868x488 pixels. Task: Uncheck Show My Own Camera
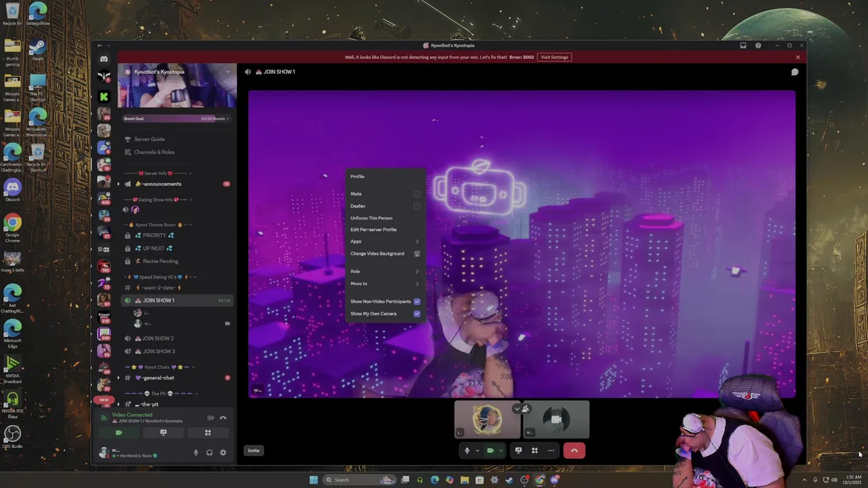[417, 314]
